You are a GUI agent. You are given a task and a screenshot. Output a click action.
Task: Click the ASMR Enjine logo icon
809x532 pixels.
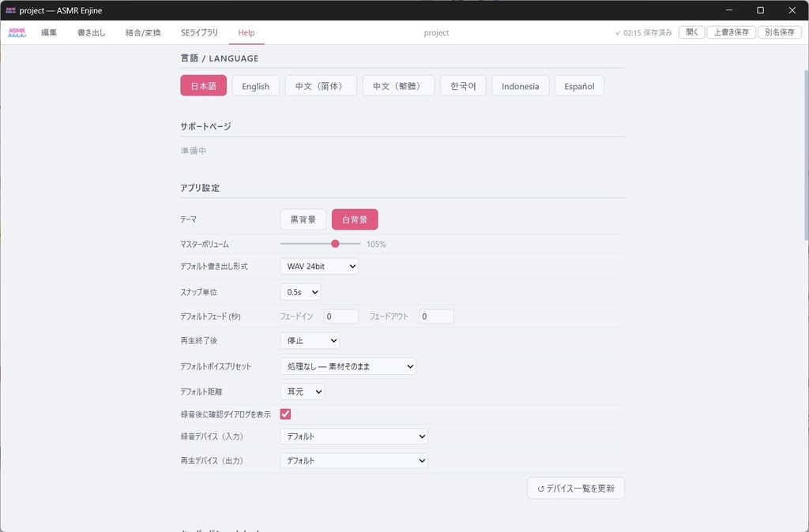pos(17,32)
